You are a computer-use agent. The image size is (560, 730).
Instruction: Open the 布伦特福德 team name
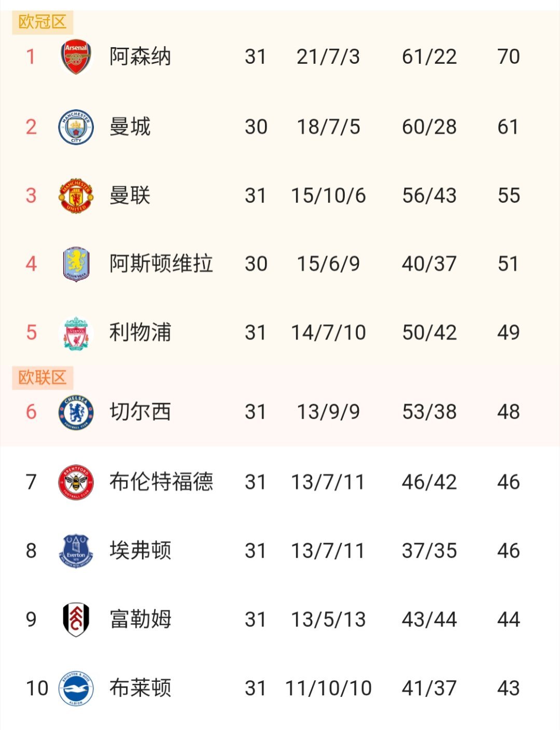pyautogui.click(x=161, y=482)
